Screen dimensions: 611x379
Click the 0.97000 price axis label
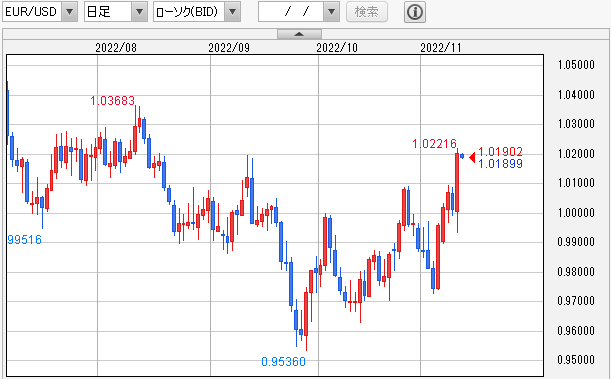pos(576,301)
